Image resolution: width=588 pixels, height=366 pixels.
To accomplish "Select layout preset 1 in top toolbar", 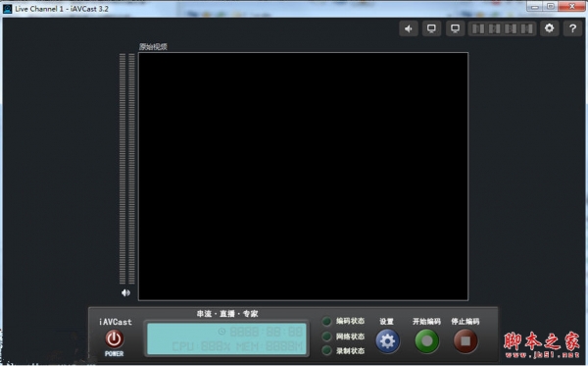I will (x=478, y=28).
